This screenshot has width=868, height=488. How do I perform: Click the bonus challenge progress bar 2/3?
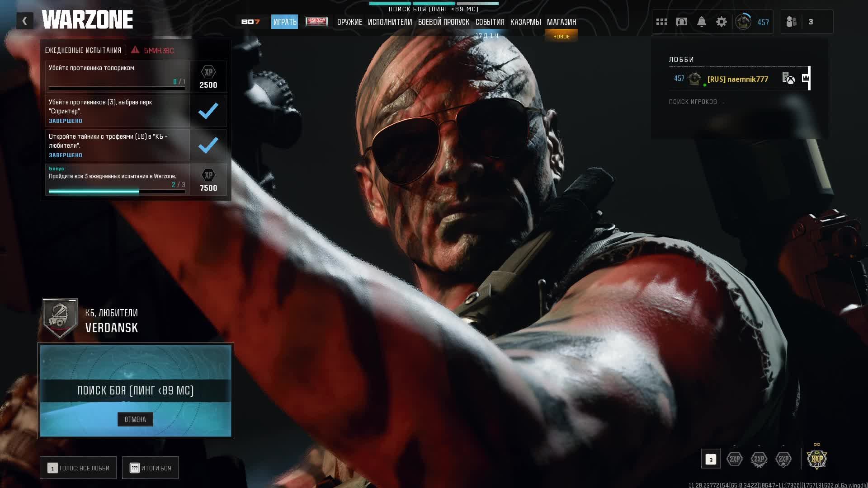click(117, 192)
